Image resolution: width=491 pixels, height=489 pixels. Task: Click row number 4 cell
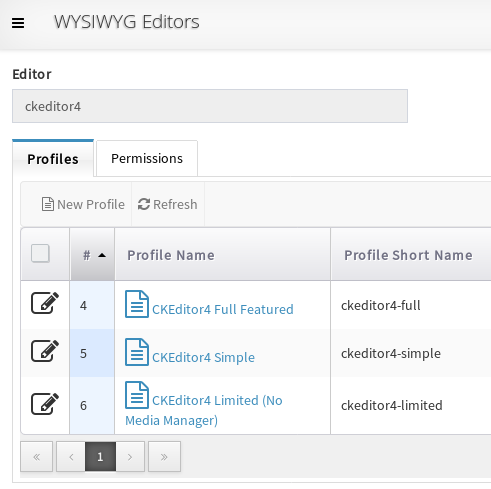(x=92, y=305)
